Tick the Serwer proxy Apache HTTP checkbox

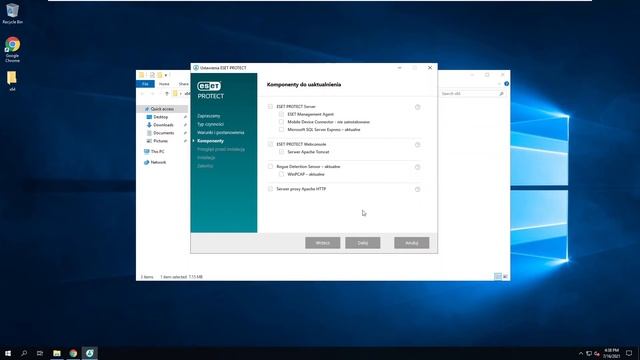pos(270,189)
